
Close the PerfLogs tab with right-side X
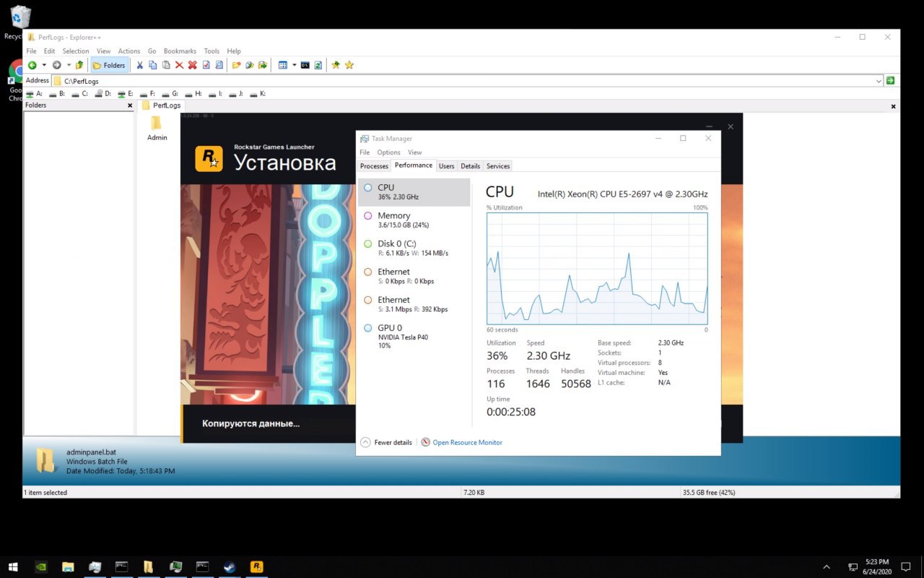coord(893,106)
